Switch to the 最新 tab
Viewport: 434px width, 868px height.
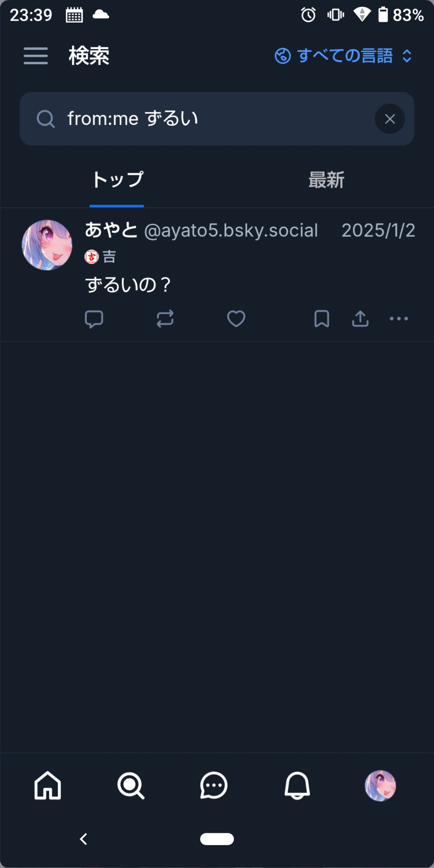(x=326, y=180)
